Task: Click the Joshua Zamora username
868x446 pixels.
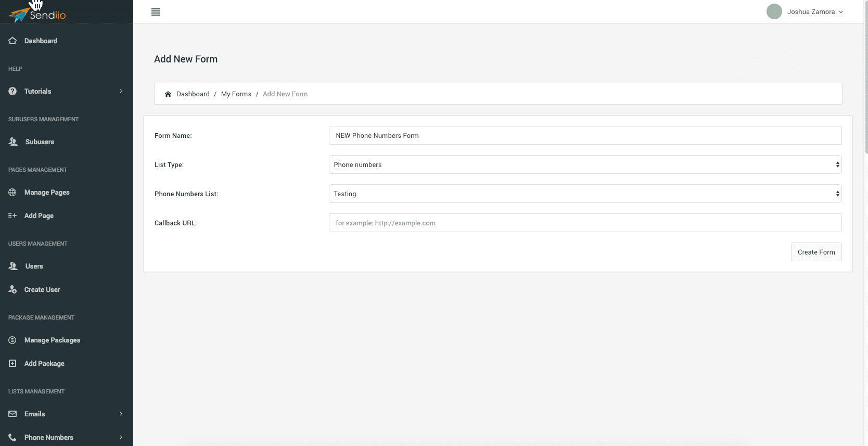Action: tap(811, 11)
